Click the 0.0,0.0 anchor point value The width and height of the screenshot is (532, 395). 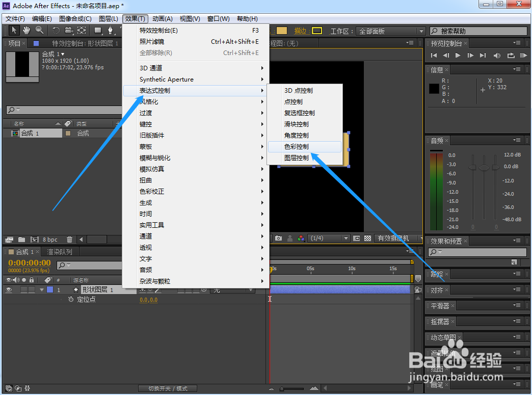(149, 300)
